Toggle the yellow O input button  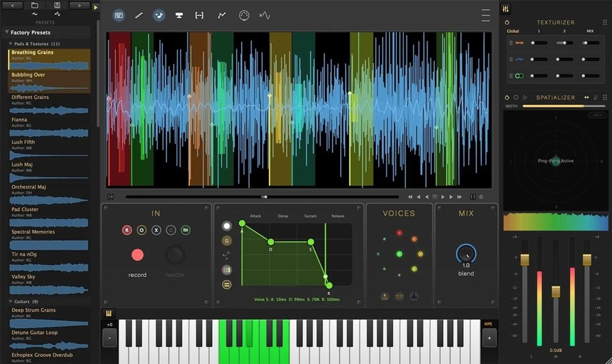[142, 230]
